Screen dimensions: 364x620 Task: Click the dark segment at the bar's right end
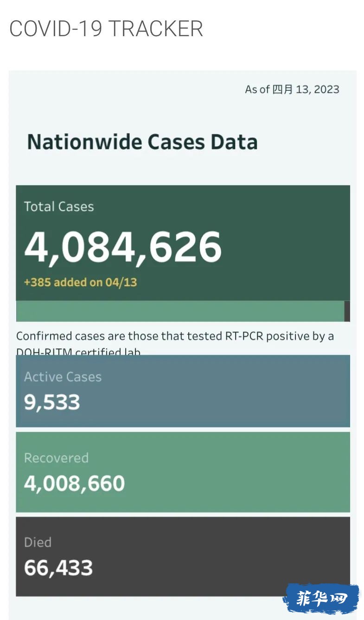[347, 311]
